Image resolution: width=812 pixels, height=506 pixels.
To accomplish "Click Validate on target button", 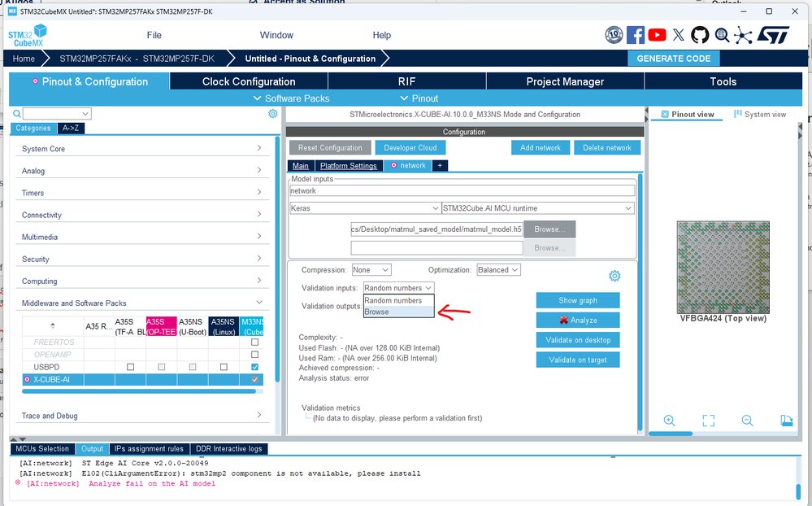I will pos(578,360).
